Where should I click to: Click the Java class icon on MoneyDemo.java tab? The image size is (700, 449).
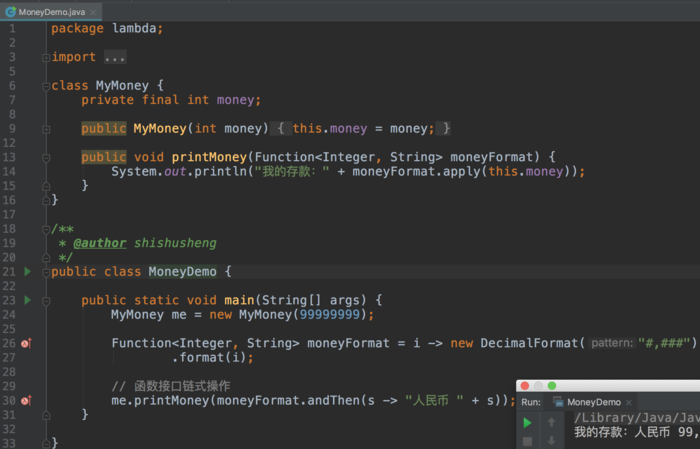tap(10, 12)
